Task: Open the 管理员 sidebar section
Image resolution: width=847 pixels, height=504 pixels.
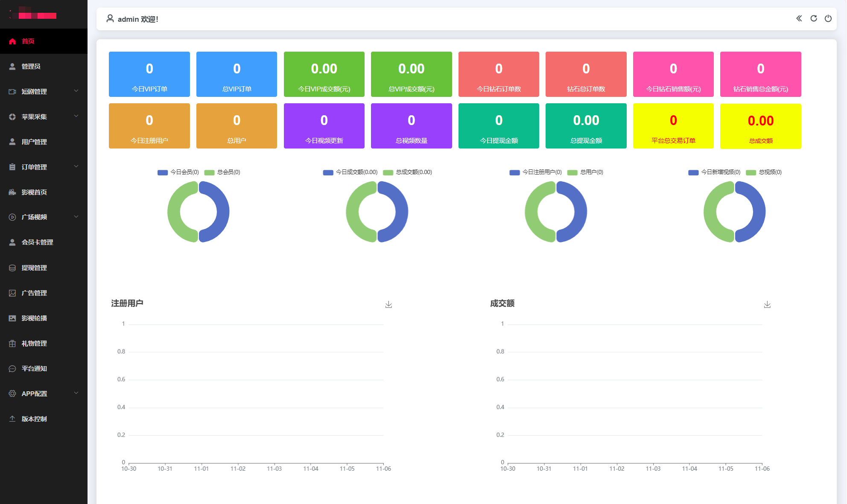Action: point(31,66)
